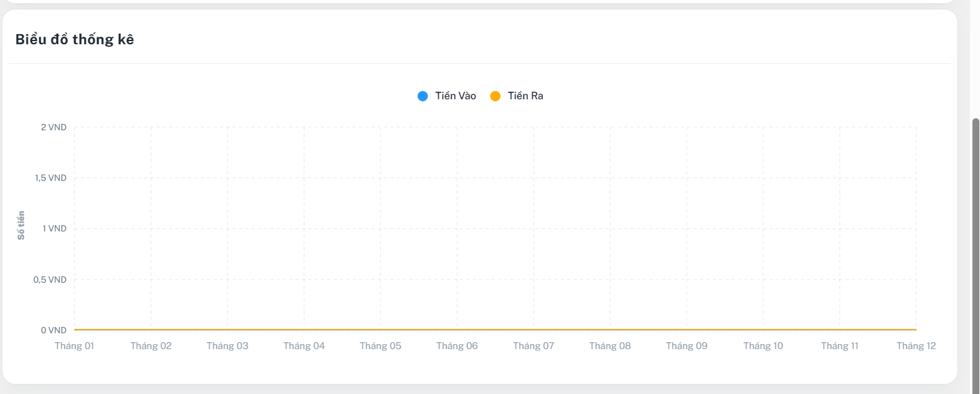Click the Tháng 01 axis label
Screen dimensions: 980x394
tap(75, 346)
